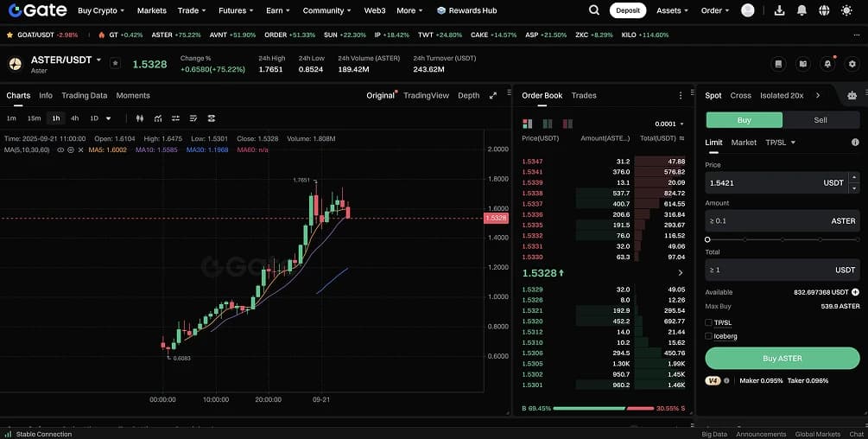Open the language globe icon

coord(824,10)
